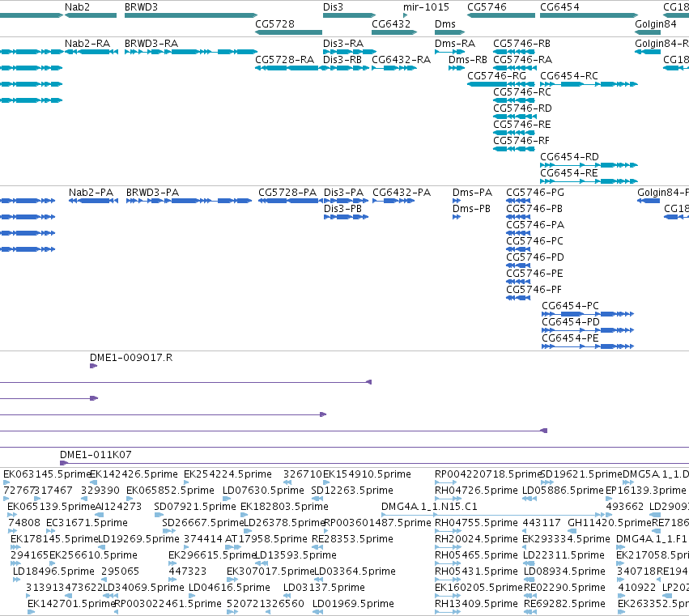
Task: Select EST RH13409.5prime
Action: [x=476, y=604]
